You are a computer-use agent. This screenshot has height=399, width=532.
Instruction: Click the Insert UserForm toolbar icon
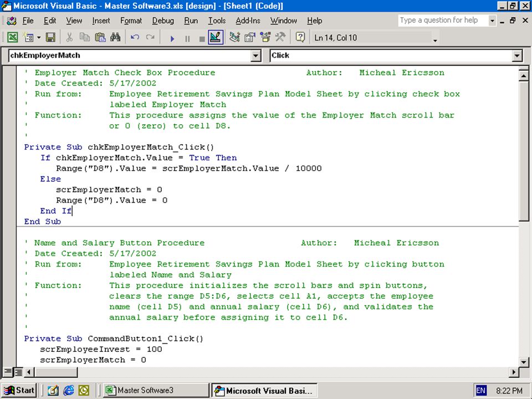[29, 37]
